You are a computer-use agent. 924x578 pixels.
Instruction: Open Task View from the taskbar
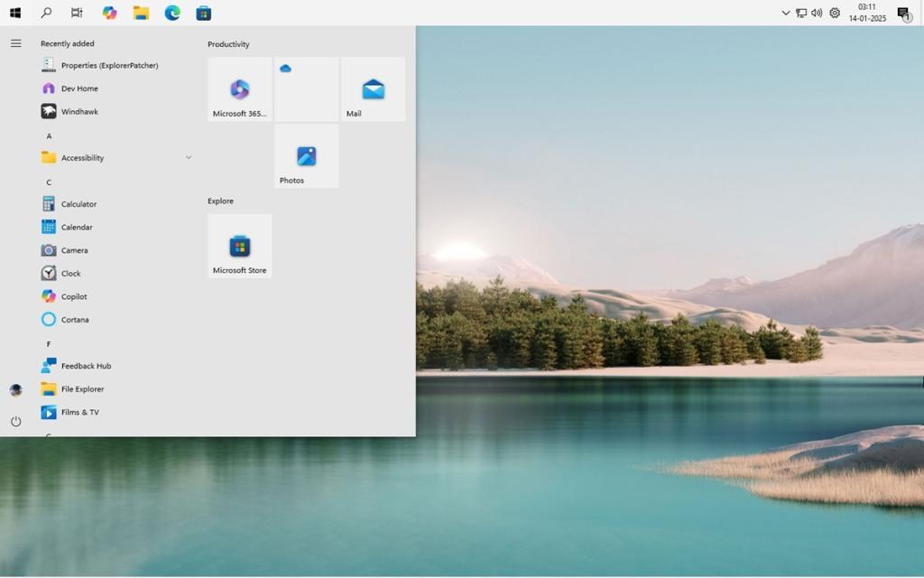point(76,13)
